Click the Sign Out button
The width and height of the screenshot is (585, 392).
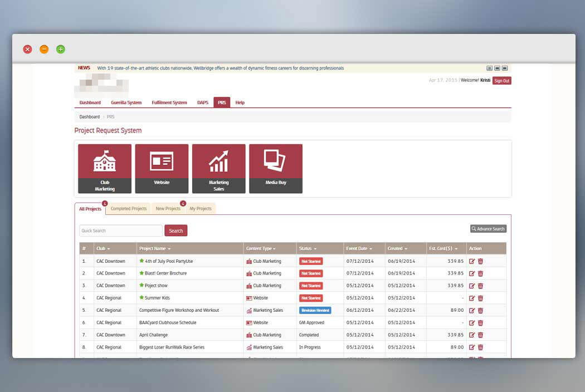coord(502,81)
